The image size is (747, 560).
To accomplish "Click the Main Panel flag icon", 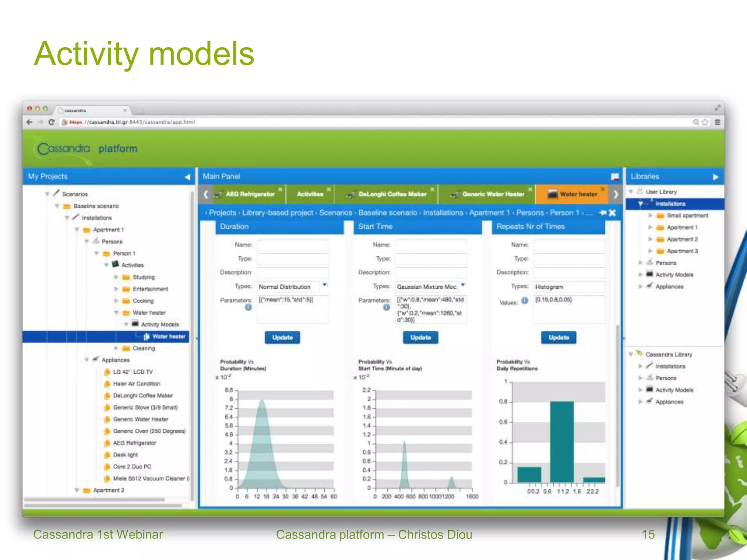I will click(615, 177).
